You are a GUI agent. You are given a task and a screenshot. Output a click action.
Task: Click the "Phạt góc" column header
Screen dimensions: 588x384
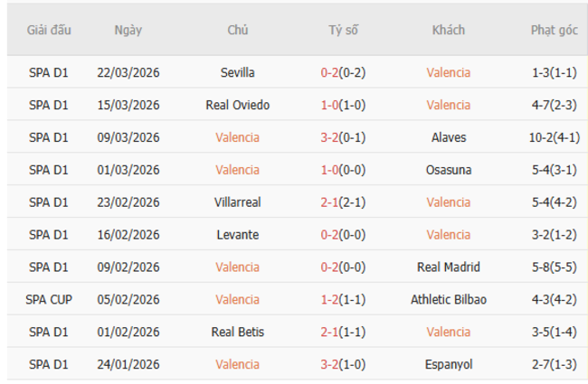(x=554, y=30)
